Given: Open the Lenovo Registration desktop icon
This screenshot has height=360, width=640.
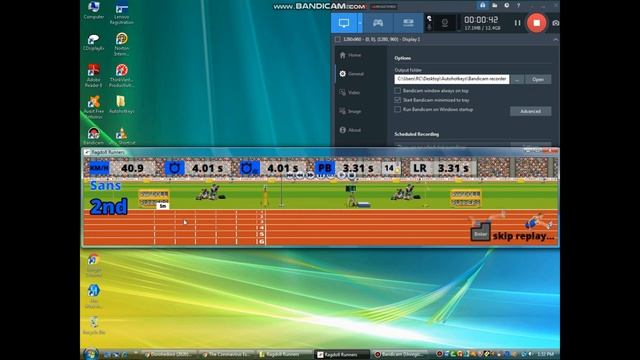Looking at the screenshot, I should [x=121, y=13].
